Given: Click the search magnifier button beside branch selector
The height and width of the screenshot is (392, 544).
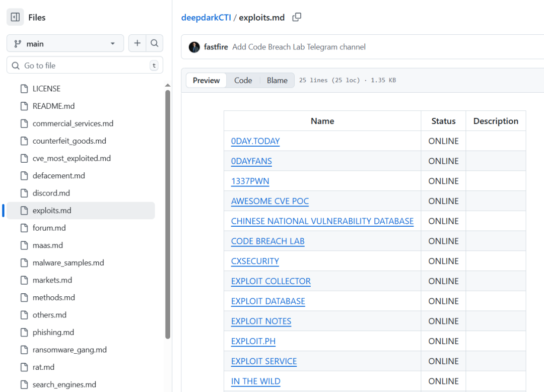Looking at the screenshot, I should click(x=155, y=43).
